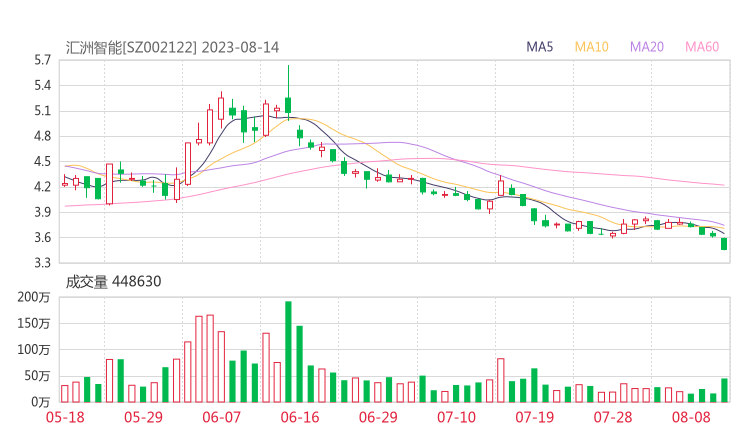Click the 200万 volume axis label
The image size is (740, 440).
34,298
